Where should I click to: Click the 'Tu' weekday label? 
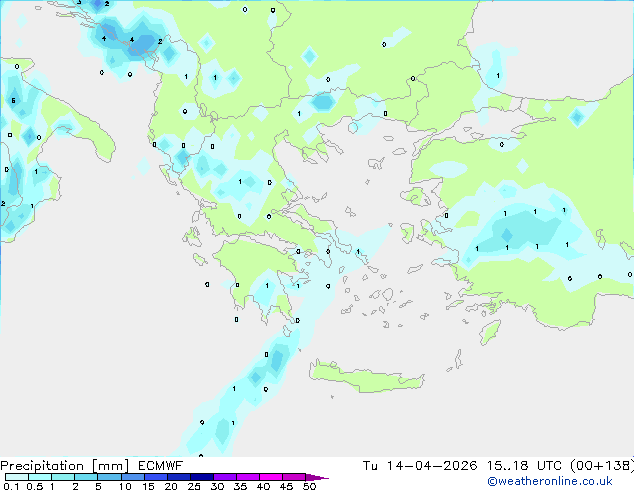click(x=370, y=466)
